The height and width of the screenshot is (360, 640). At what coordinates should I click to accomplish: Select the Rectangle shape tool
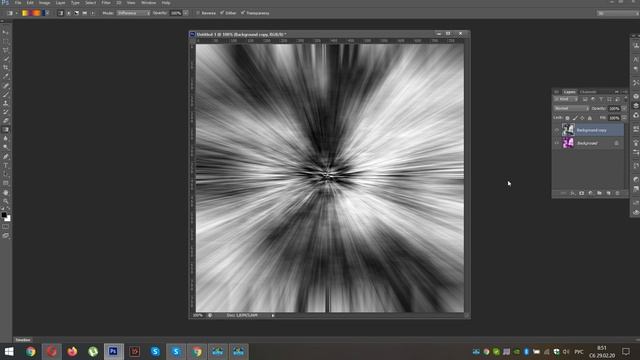(x=5, y=183)
